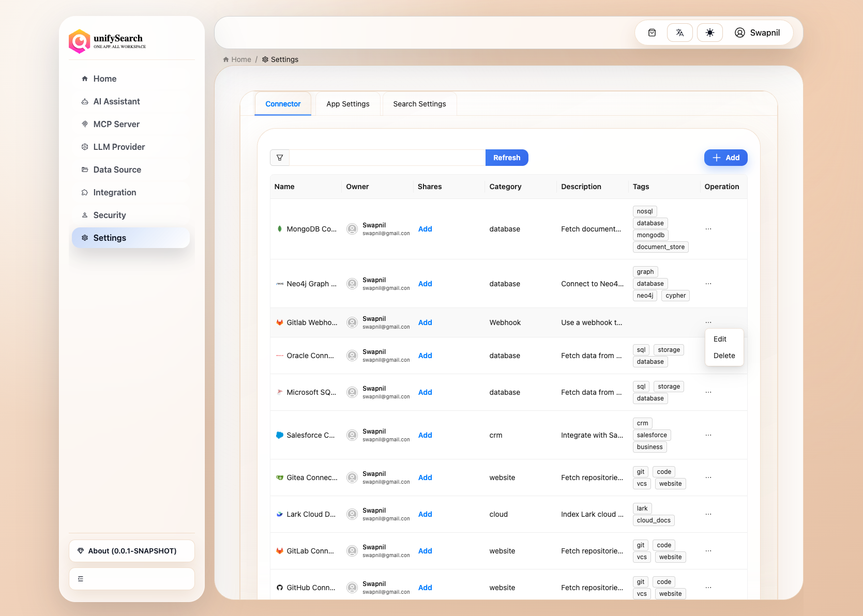This screenshot has height=616, width=863.
Task: Select Edit from the context menu
Action: (720, 339)
